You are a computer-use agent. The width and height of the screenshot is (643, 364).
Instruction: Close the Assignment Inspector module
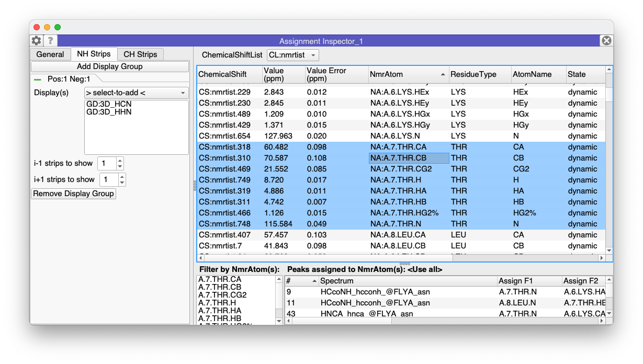tap(606, 41)
